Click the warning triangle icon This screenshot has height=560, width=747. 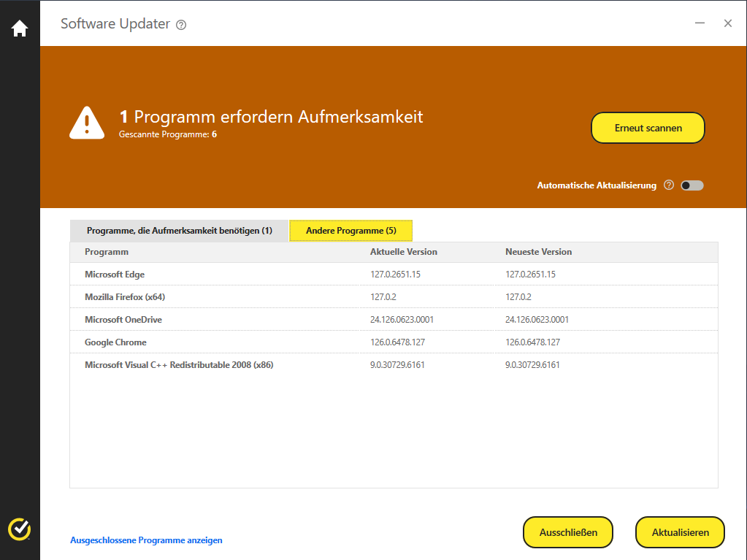86,122
